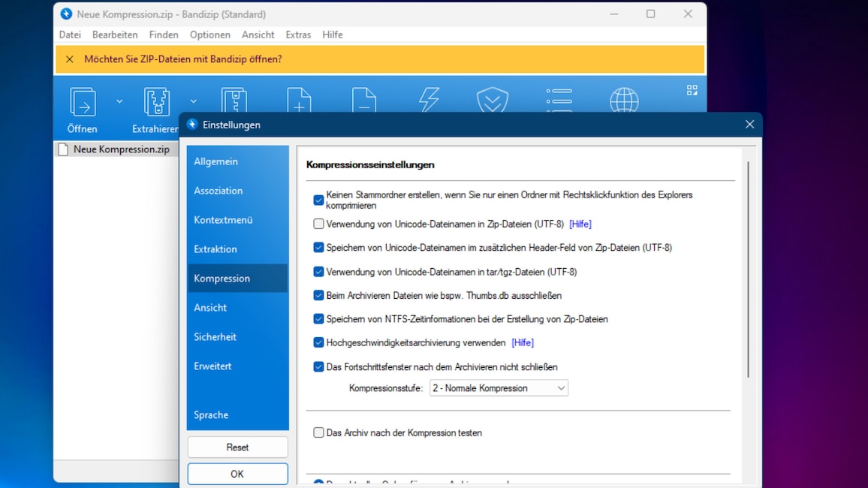This screenshot has width=868, height=488.
Task: Toggle exclude Thumbs.db files checkbox
Action: (x=318, y=296)
